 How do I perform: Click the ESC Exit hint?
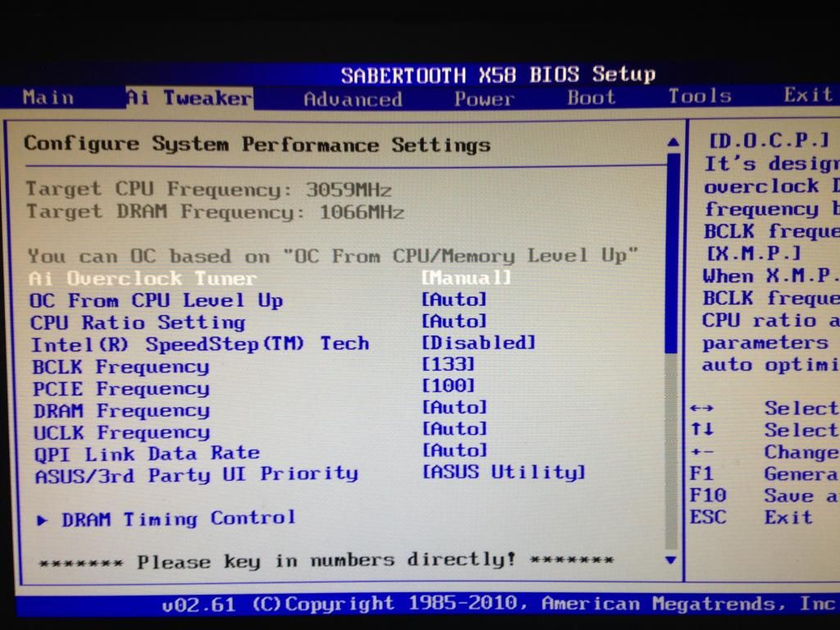click(751, 518)
